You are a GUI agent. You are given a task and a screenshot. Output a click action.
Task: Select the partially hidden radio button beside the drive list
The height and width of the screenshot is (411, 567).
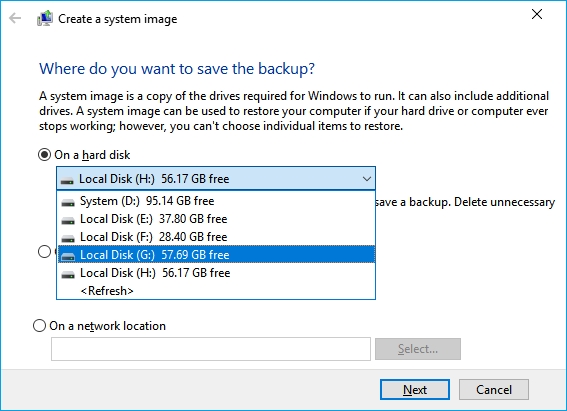point(44,252)
